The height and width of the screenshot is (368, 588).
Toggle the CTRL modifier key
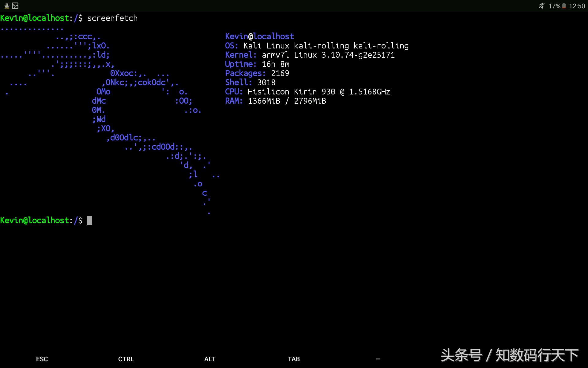tap(126, 359)
